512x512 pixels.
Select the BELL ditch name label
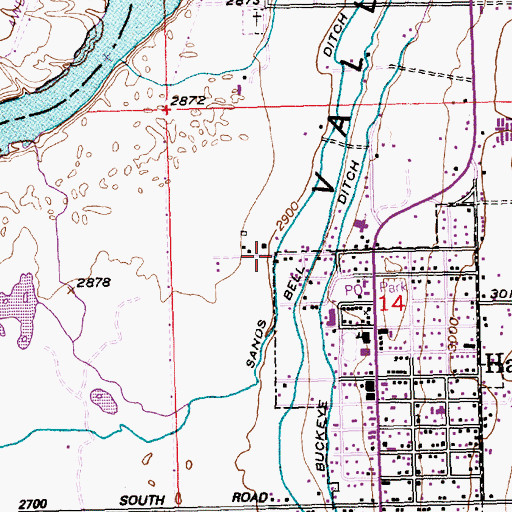point(294,283)
